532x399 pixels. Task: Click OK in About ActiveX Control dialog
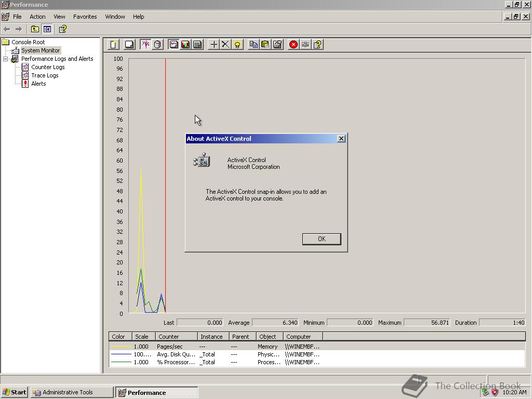pos(322,239)
